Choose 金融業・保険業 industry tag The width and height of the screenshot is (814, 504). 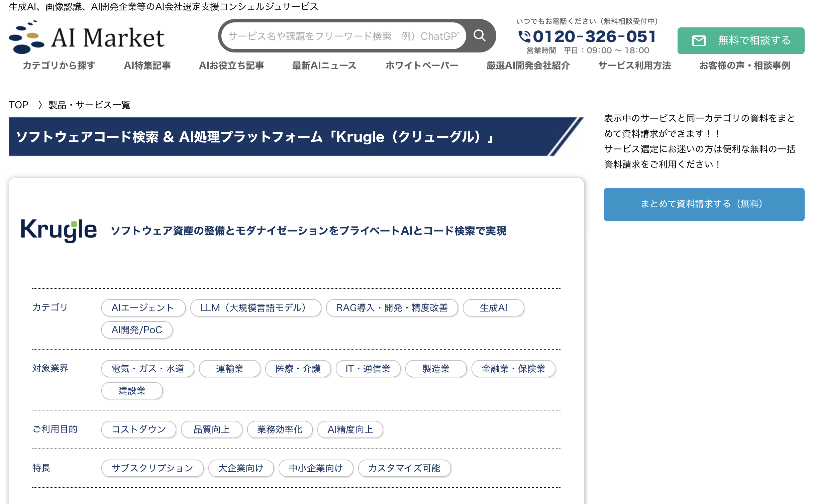click(x=513, y=369)
